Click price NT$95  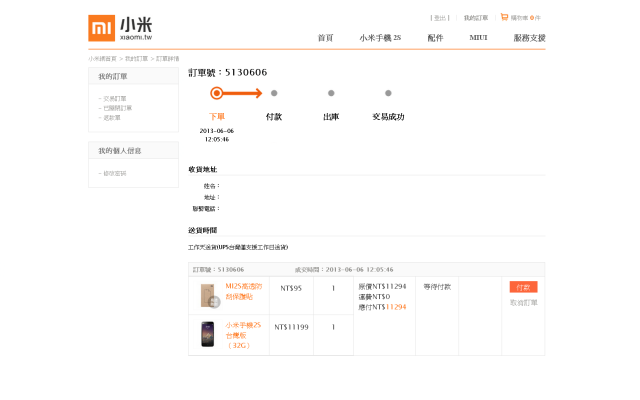pos(291,288)
